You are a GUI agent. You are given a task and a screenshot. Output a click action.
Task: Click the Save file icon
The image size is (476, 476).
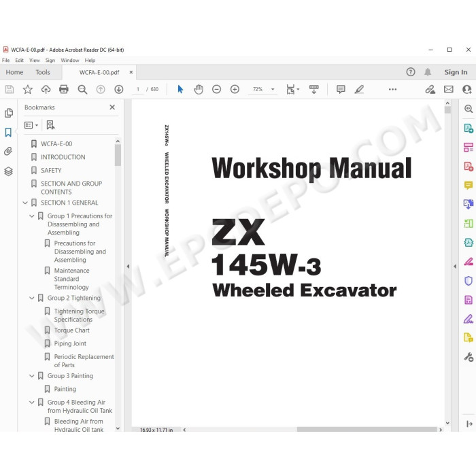pos(10,89)
